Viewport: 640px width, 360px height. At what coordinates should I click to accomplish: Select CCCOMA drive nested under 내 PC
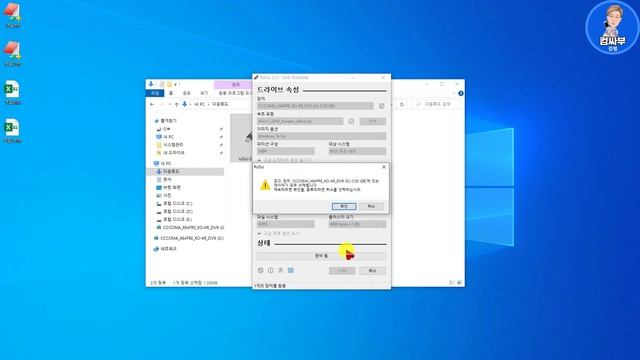(190, 227)
